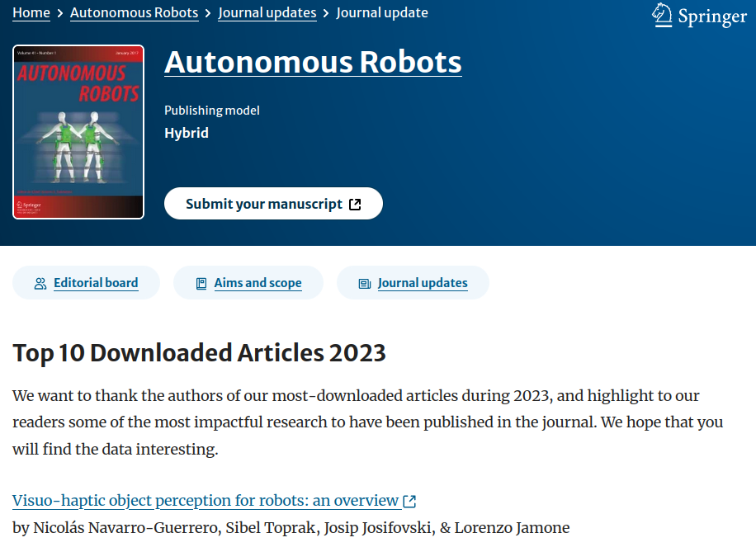Open Autonomous Robots breadcrumb link
The width and height of the screenshot is (756, 547).
click(x=134, y=12)
